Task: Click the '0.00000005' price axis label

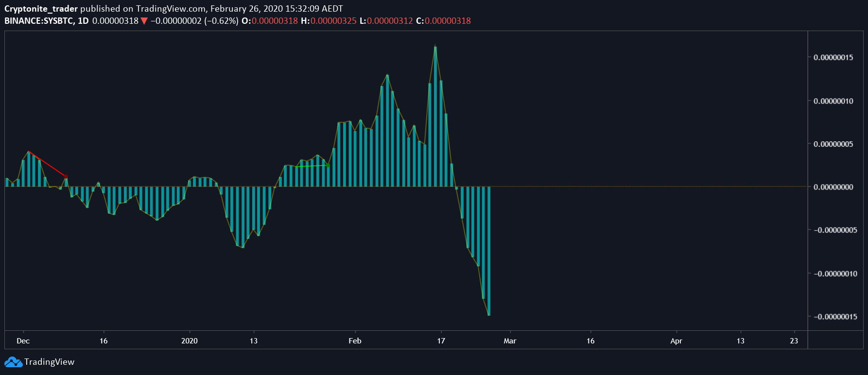Action: pyautogui.click(x=833, y=144)
